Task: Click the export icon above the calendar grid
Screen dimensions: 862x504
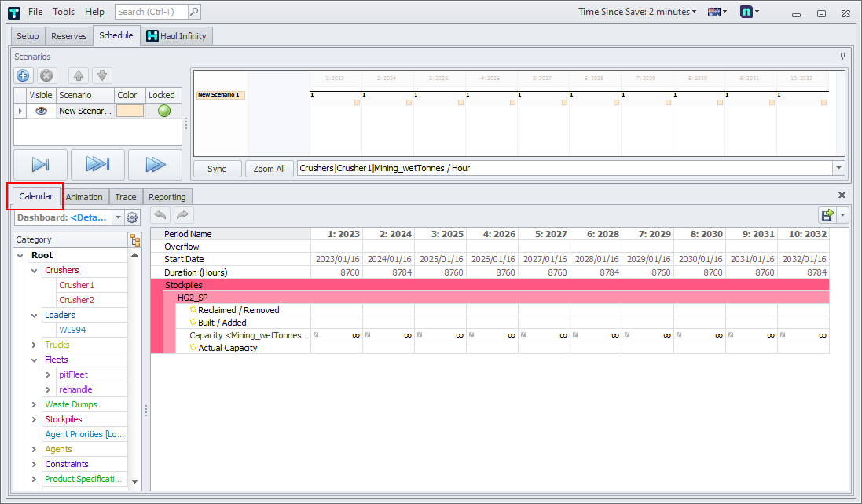Action: click(827, 215)
